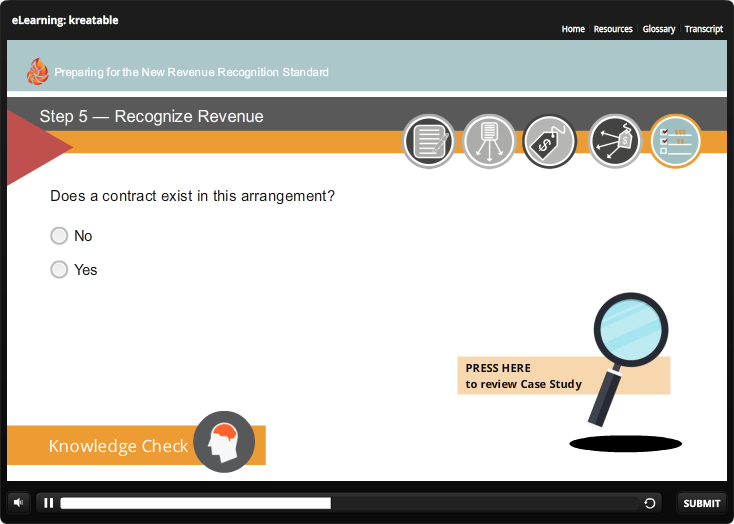Open the Home menu item
Screen dimensions: 734x524
coord(573,29)
